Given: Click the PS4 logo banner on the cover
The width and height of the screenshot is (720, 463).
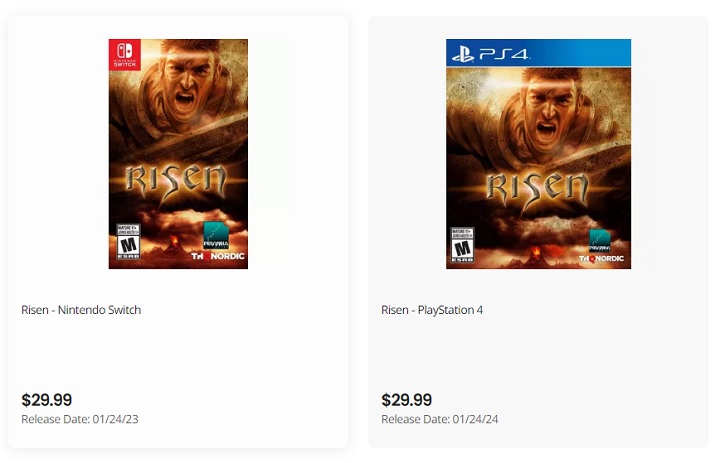Looking at the screenshot, I should (x=538, y=53).
